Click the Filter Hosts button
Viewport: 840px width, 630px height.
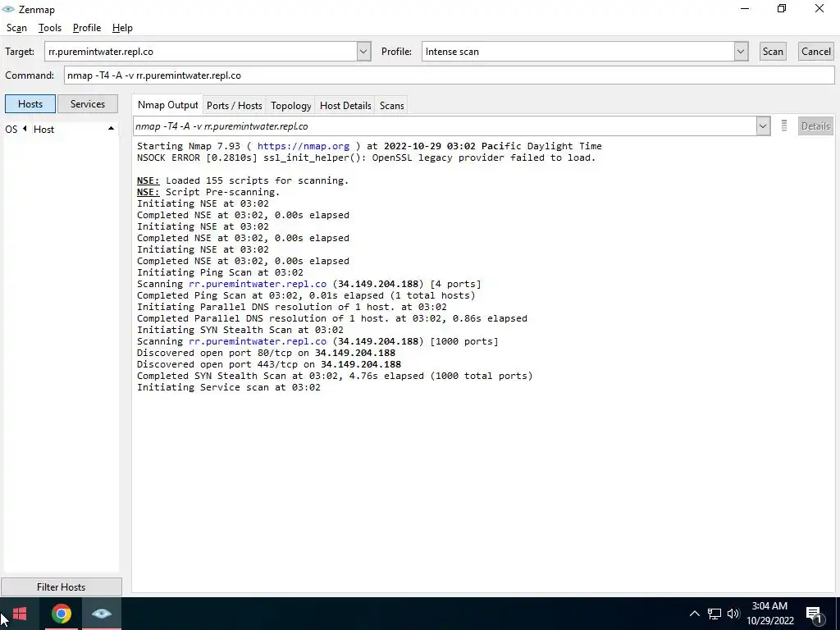[x=61, y=587]
